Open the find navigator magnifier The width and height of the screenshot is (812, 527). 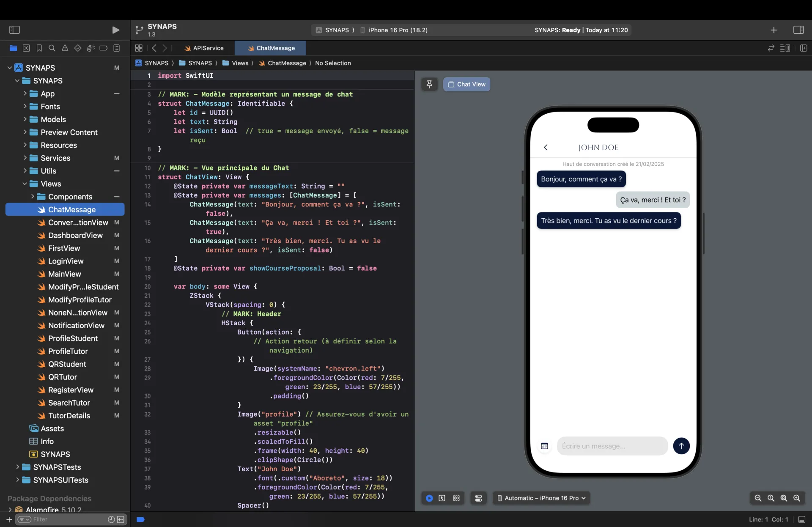click(52, 48)
